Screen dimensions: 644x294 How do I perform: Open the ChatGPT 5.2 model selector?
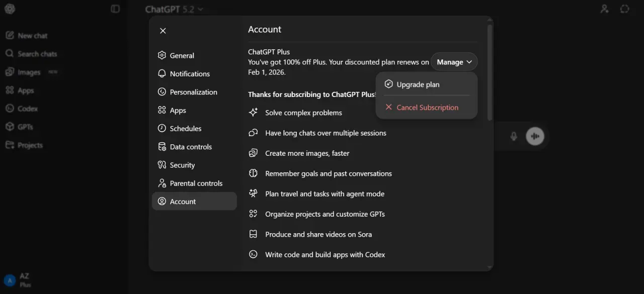point(174,9)
